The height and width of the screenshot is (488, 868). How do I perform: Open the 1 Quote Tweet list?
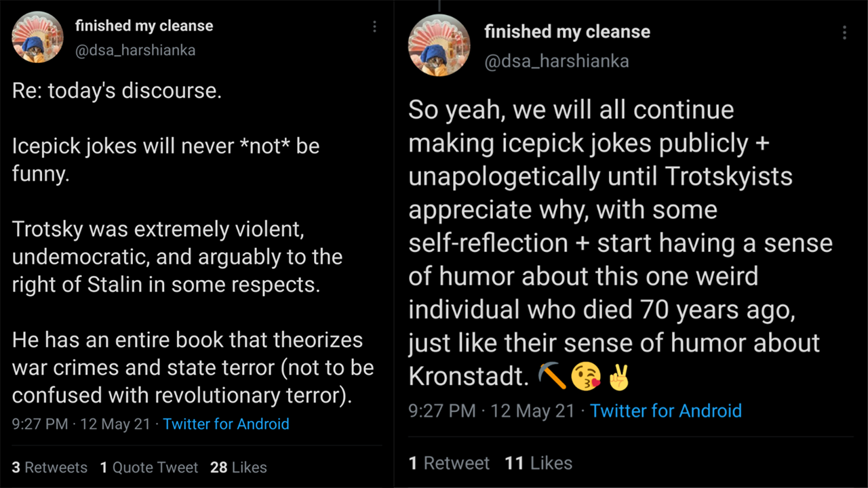(149, 468)
